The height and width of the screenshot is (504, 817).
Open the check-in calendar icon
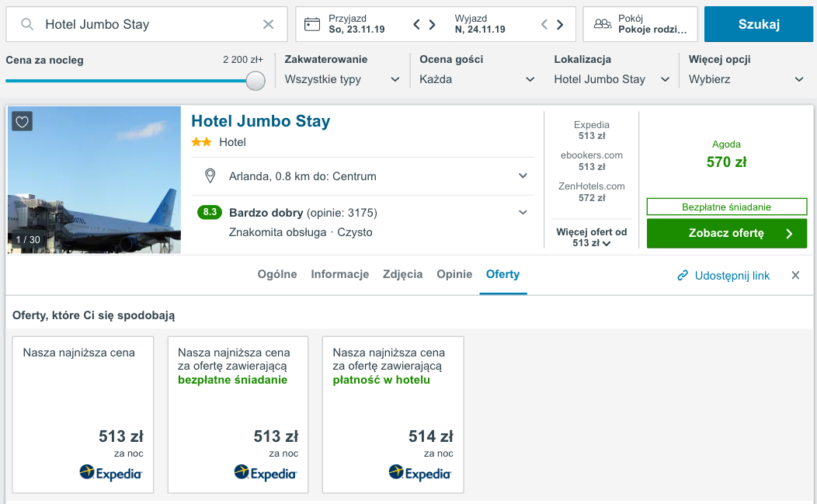tap(312, 24)
